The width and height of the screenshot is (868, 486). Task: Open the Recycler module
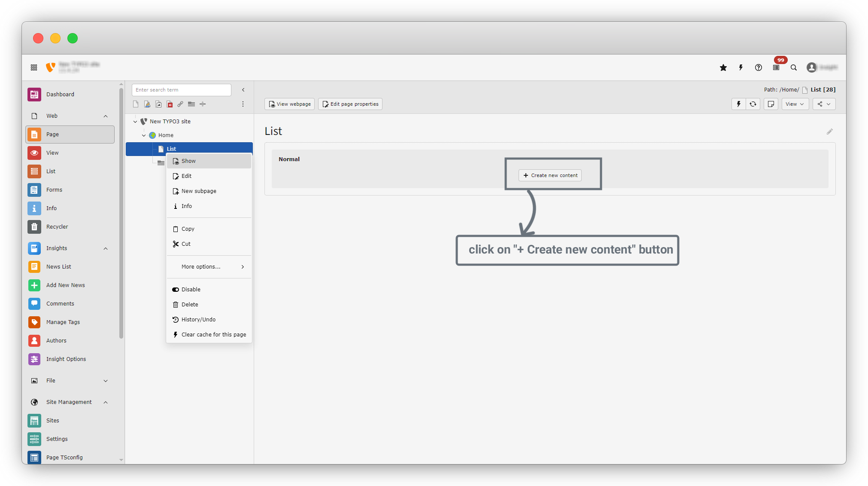tap(57, 226)
